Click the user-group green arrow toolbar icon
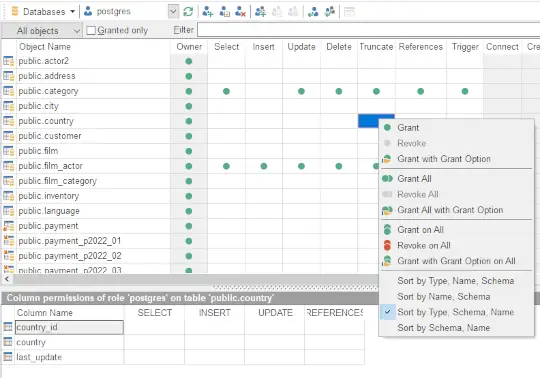Screen dimensions: 540x378 (x=330, y=12)
